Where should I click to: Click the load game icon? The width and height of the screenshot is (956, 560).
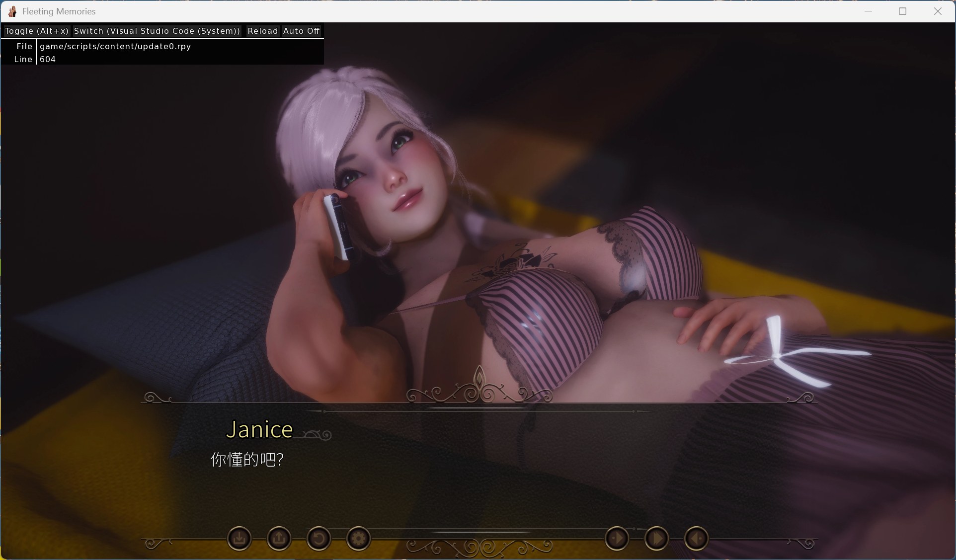pos(279,538)
